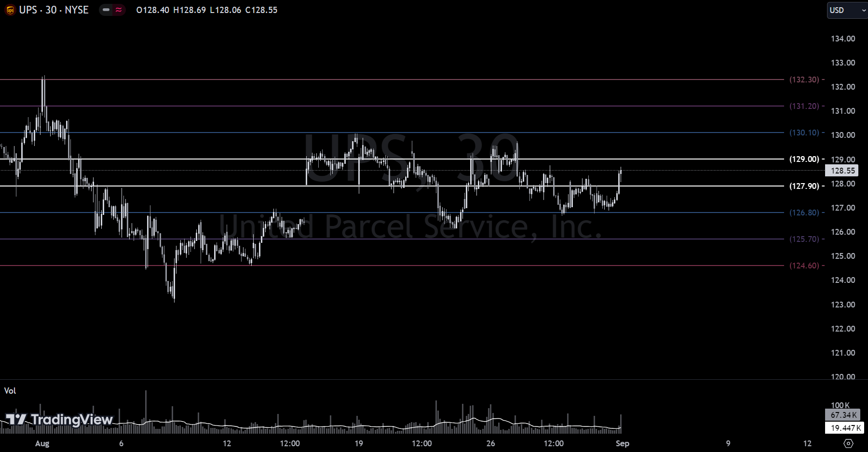Open the UPS · 30 · NYSE symbol title

(x=54, y=10)
